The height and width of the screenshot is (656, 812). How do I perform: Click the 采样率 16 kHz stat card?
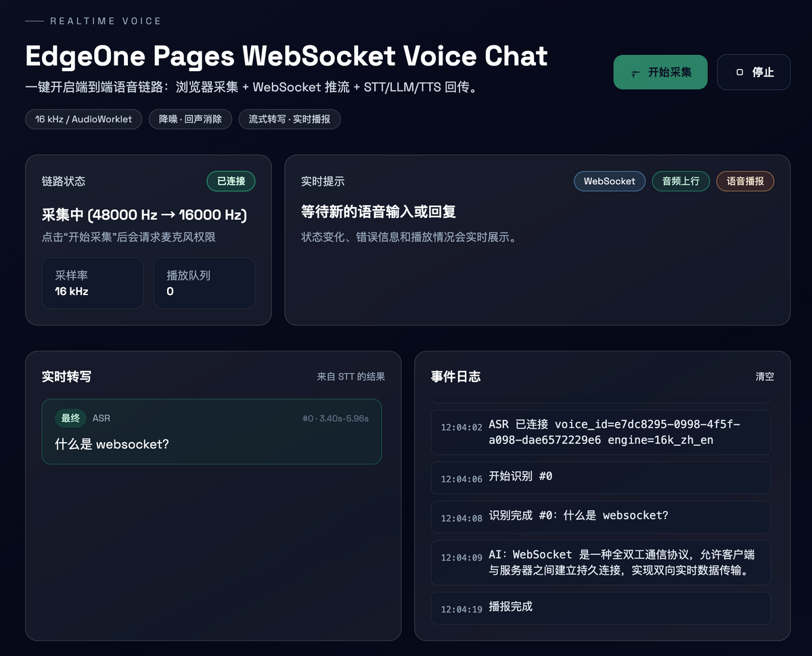point(93,283)
